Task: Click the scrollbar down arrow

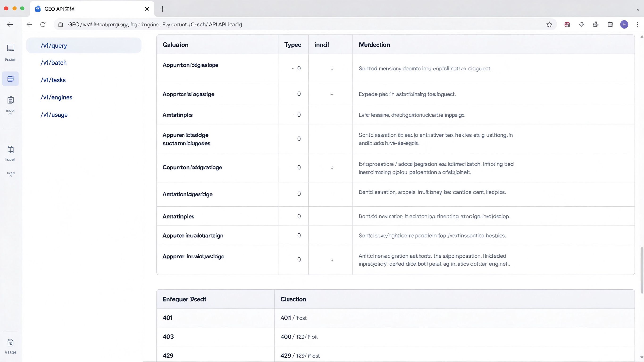Action: pyautogui.click(x=642, y=358)
